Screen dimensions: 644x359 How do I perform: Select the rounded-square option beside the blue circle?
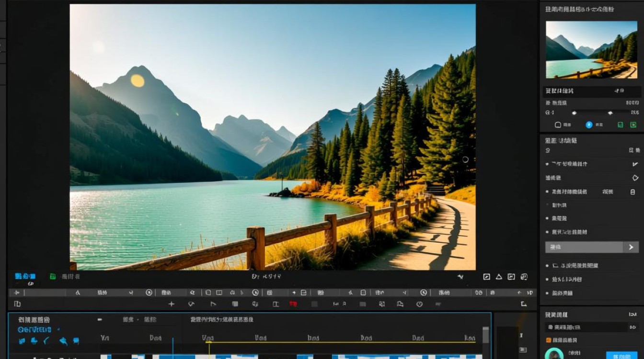tap(558, 125)
